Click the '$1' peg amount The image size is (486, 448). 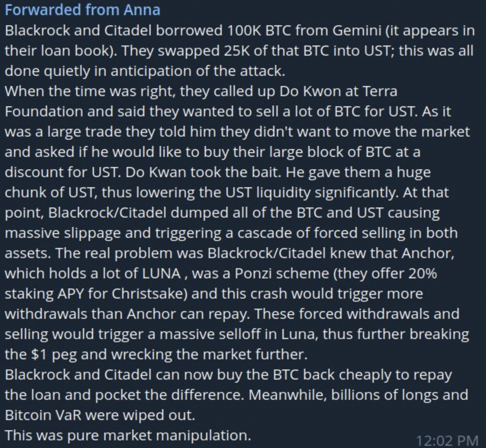click(x=39, y=354)
